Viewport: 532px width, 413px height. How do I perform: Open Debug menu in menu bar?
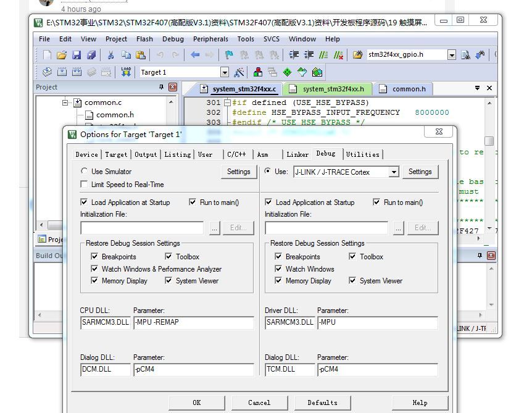pyautogui.click(x=173, y=39)
